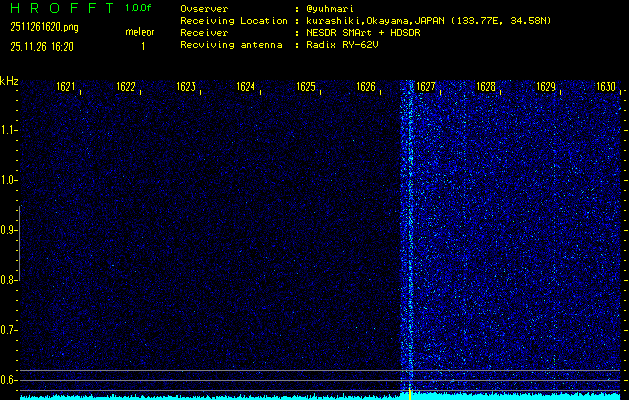Click the timestamp 25.11.26 16:20
The height and width of the screenshot is (400, 629).
click(x=42, y=47)
